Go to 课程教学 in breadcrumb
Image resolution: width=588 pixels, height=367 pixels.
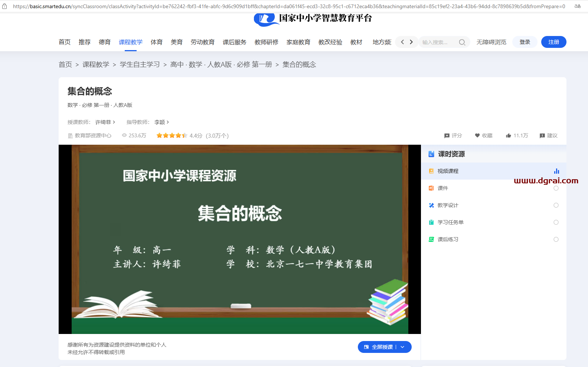tap(96, 65)
